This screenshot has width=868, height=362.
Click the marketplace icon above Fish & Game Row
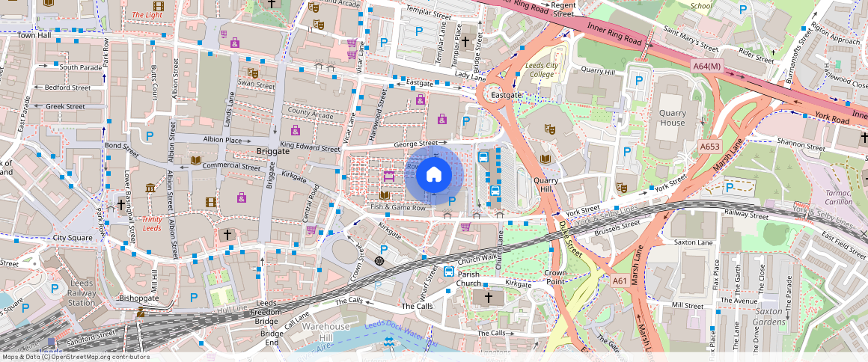pos(389,177)
